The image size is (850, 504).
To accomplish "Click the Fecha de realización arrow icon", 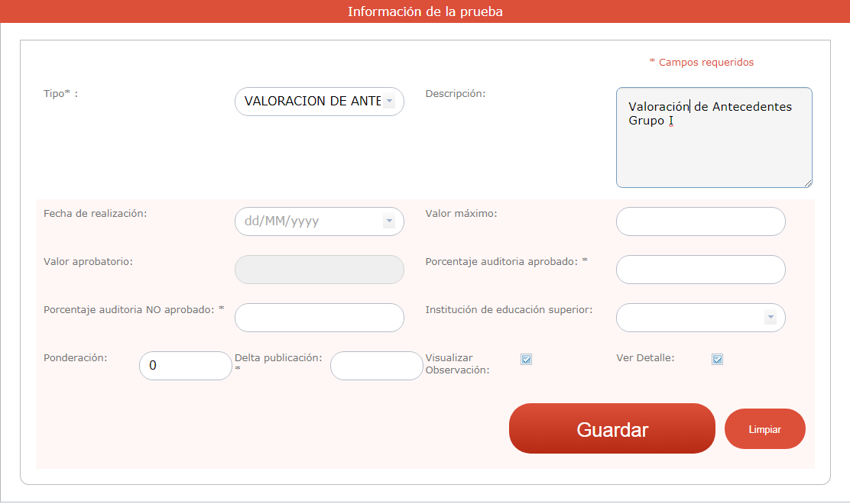I will (x=389, y=221).
